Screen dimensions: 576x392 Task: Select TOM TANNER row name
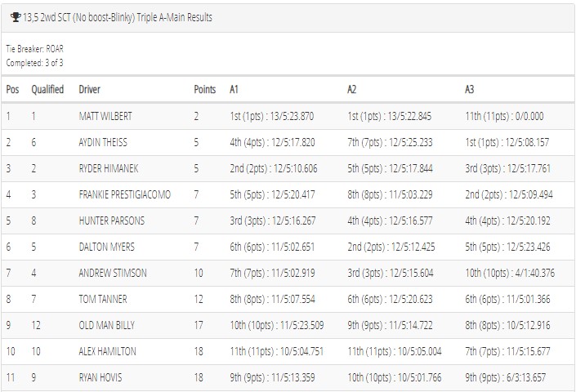pyautogui.click(x=103, y=299)
